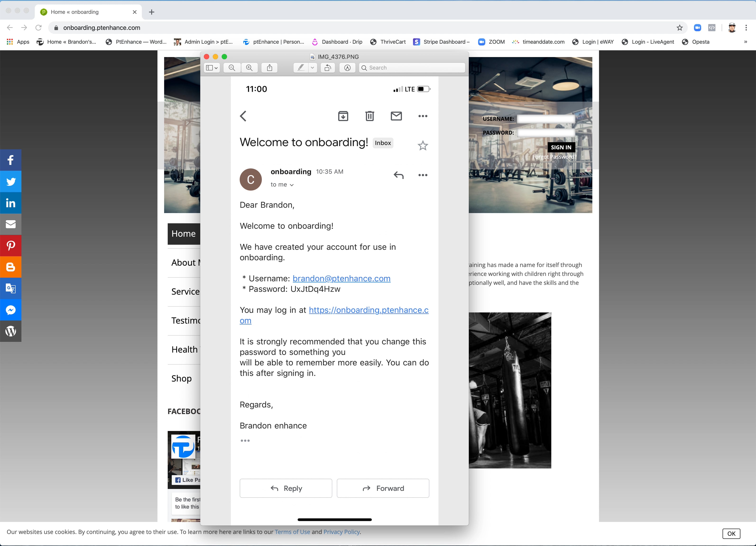The image size is (756, 546).
Task: Show the Markup toolbar in Preview
Action: click(x=347, y=68)
